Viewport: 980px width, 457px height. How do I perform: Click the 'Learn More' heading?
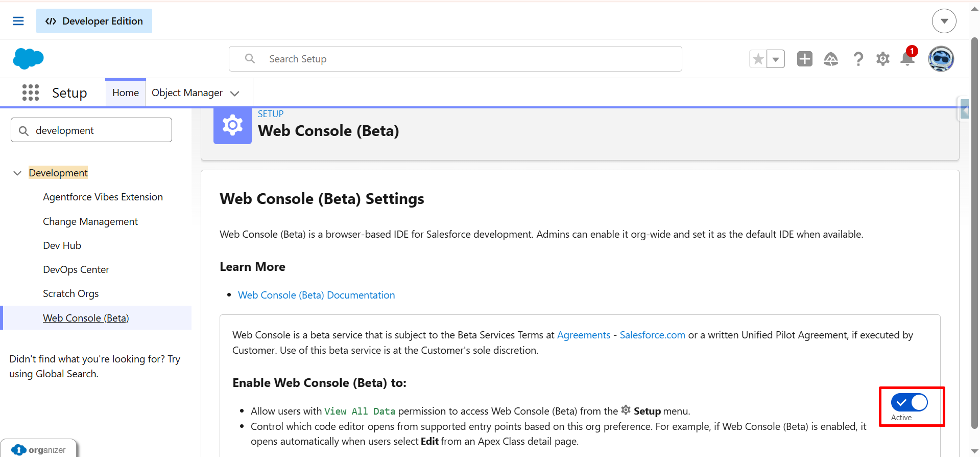(252, 267)
